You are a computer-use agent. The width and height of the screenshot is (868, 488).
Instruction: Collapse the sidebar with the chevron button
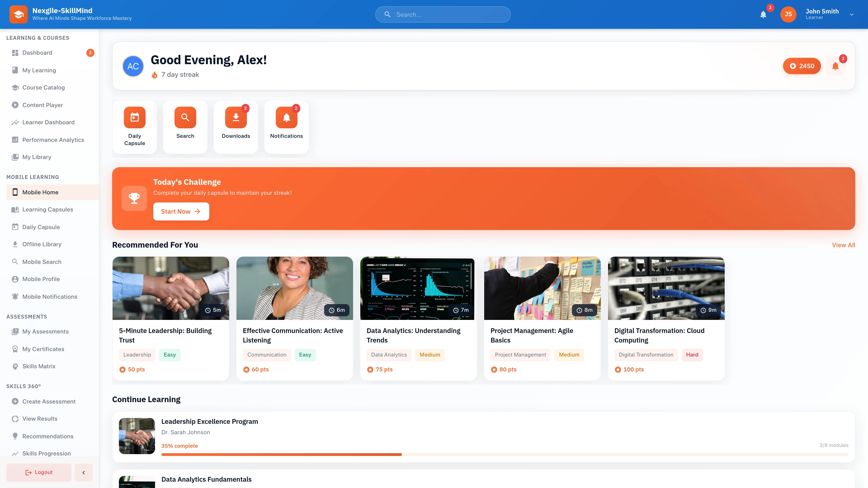click(83, 472)
